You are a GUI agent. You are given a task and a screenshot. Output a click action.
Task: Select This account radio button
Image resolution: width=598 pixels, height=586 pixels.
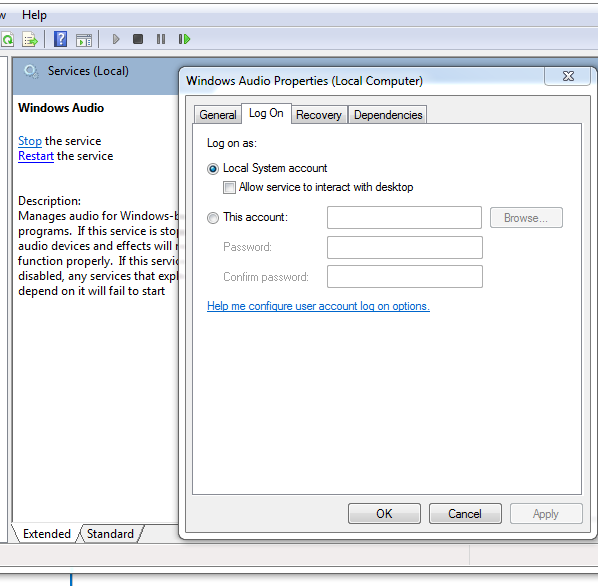(x=213, y=218)
